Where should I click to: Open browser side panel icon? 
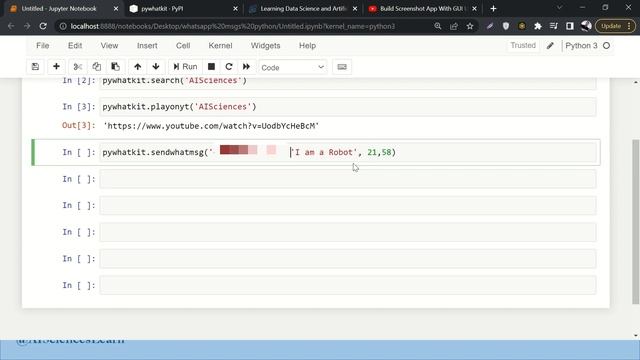(x=570, y=26)
